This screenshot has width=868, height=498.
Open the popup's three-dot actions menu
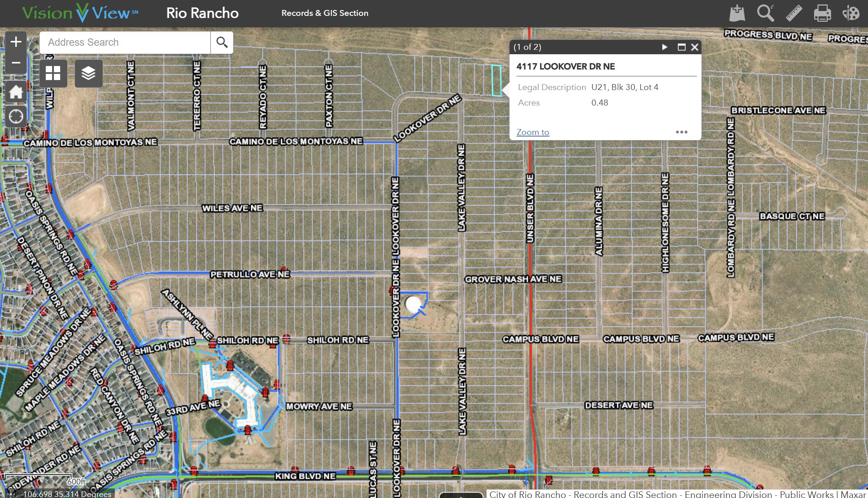(681, 132)
